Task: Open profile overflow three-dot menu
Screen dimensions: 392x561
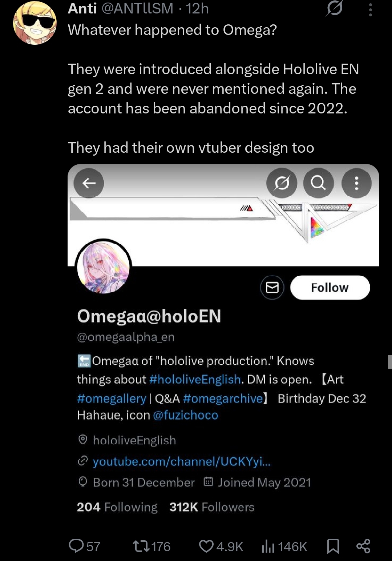Action: [356, 183]
